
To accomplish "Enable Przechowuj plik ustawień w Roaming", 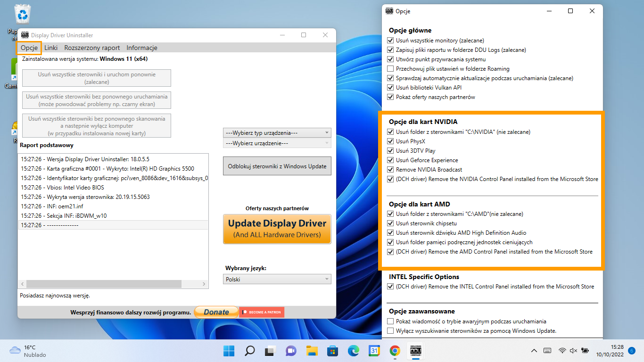I will [390, 69].
